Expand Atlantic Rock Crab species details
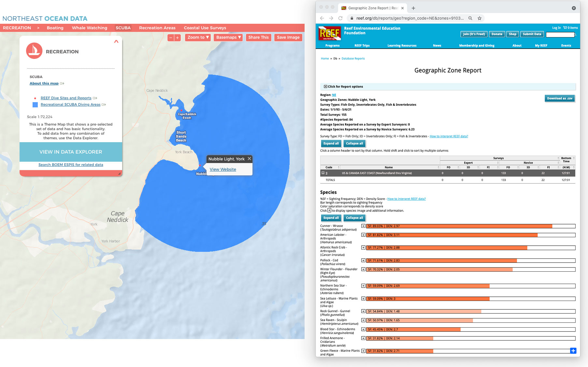 (x=363, y=248)
